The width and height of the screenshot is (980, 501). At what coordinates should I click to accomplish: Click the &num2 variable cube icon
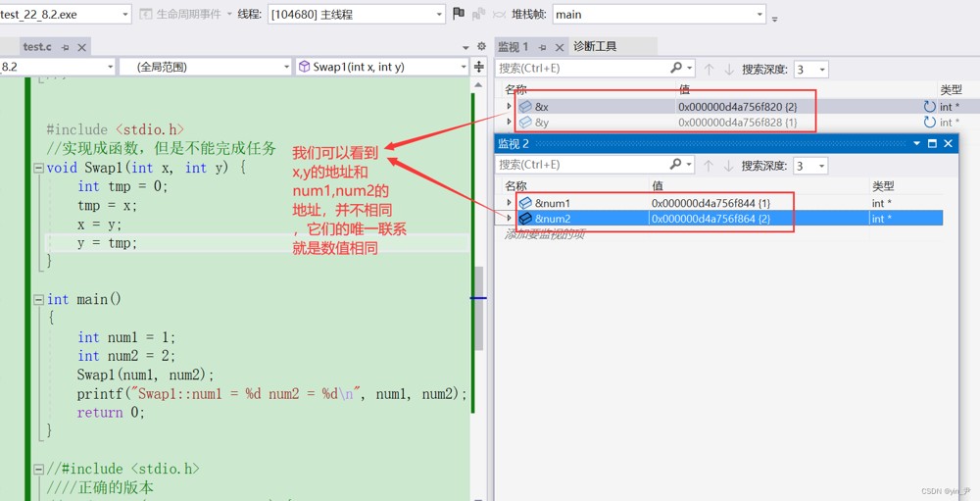click(x=525, y=218)
